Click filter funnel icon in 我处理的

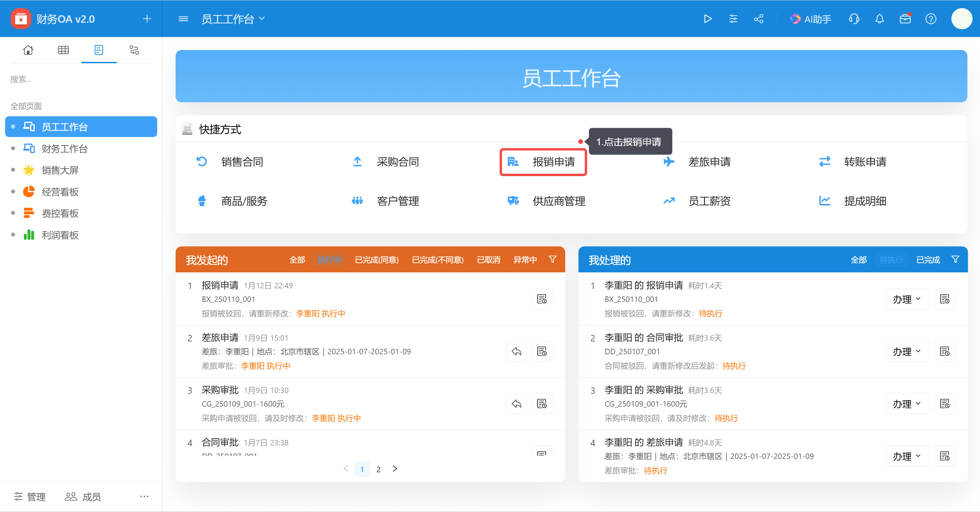coord(955,259)
